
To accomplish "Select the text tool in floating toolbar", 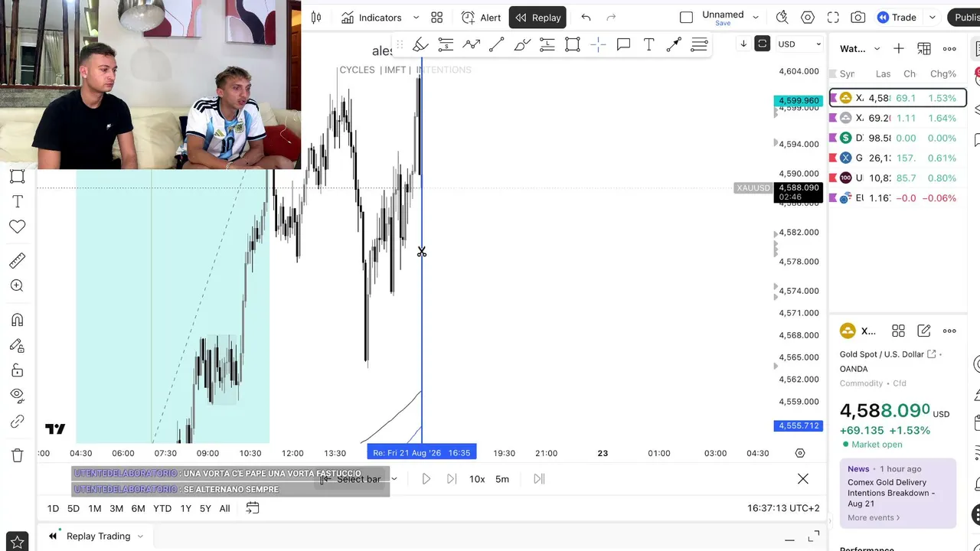I will click(648, 45).
